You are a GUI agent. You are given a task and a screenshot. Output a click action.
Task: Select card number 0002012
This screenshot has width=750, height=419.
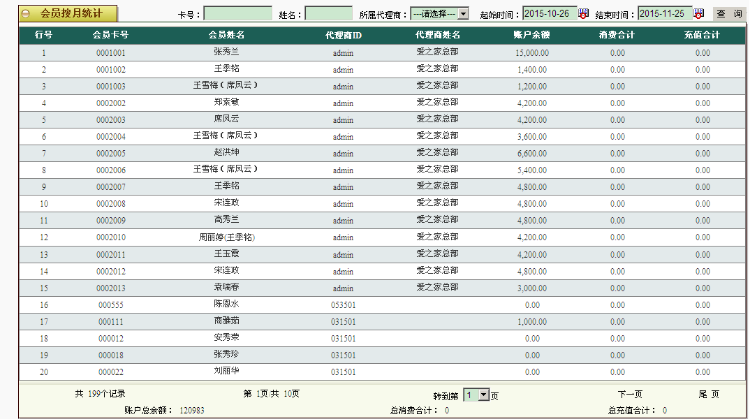point(110,272)
